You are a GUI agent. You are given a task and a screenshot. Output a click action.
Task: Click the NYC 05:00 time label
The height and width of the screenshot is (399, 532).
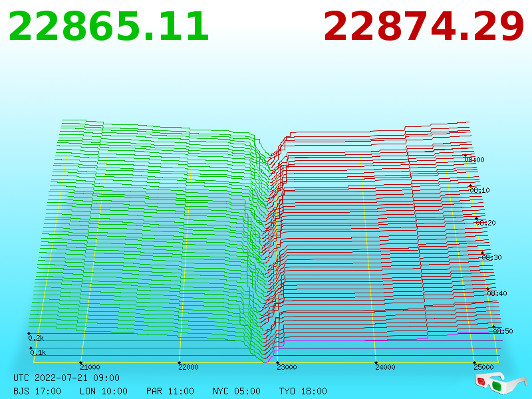(237, 391)
